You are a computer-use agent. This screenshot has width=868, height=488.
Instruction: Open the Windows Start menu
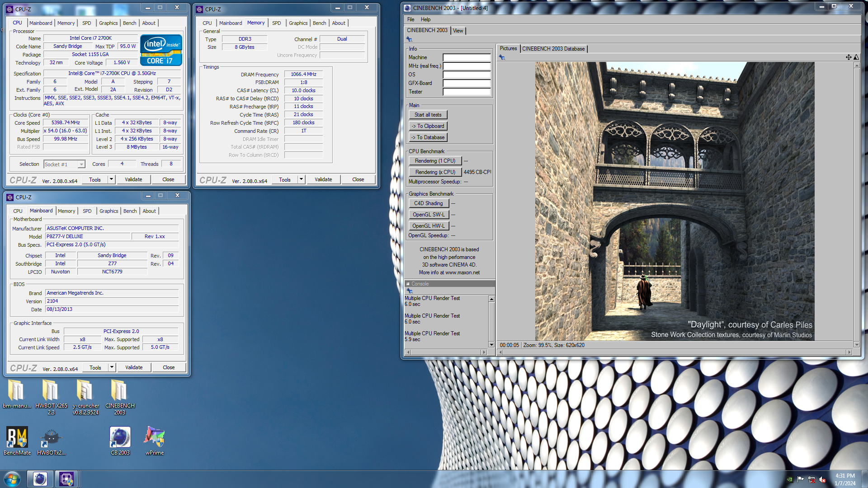[x=12, y=479]
